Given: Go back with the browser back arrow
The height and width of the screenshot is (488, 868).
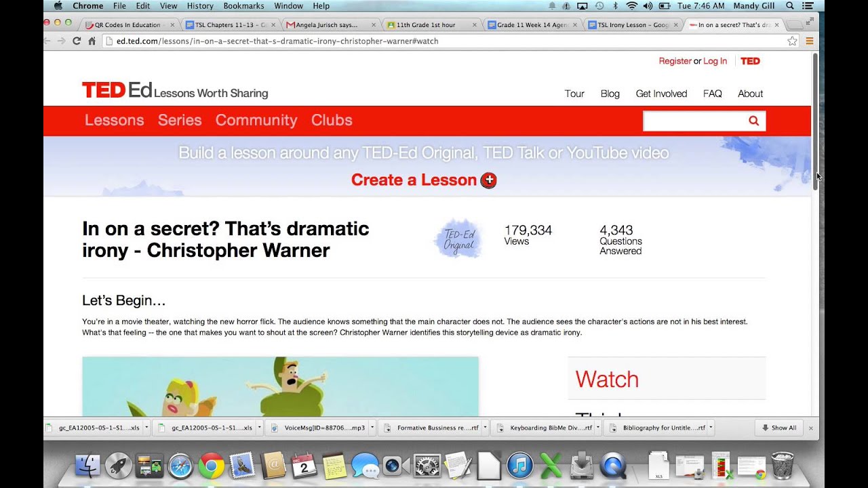Looking at the screenshot, I should tap(47, 41).
